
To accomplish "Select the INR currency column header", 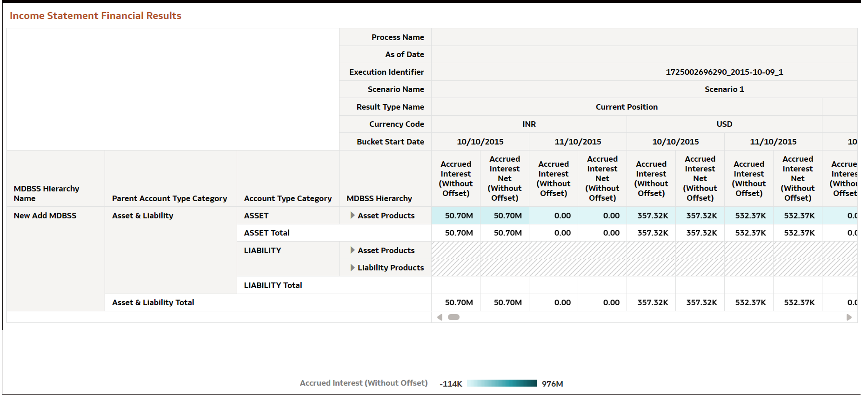I will [529, 124].
